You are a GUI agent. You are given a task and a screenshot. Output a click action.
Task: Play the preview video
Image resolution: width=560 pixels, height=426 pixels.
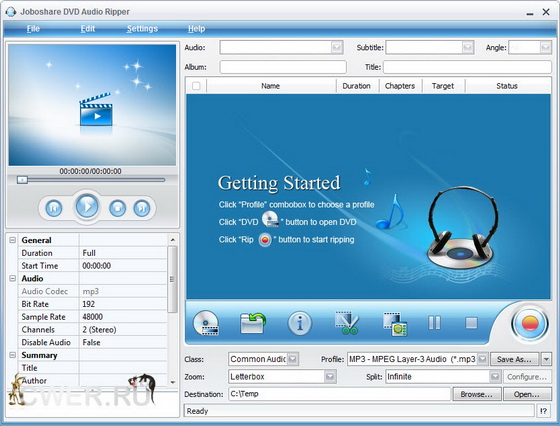[x=87, y=206]
